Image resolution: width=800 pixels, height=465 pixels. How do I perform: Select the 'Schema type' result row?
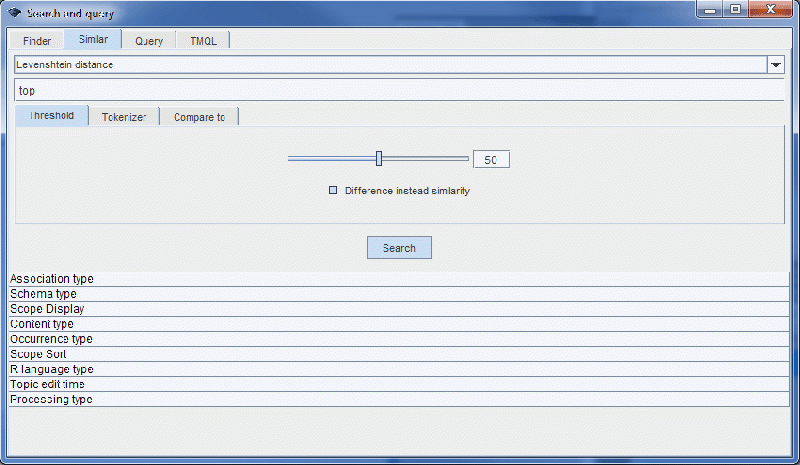point(399,294)
